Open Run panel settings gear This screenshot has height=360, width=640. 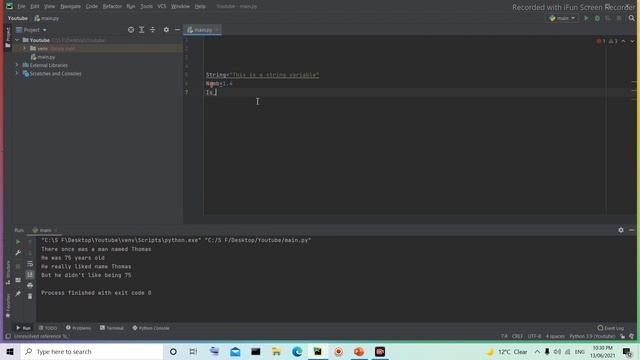(x=621, y=230)
